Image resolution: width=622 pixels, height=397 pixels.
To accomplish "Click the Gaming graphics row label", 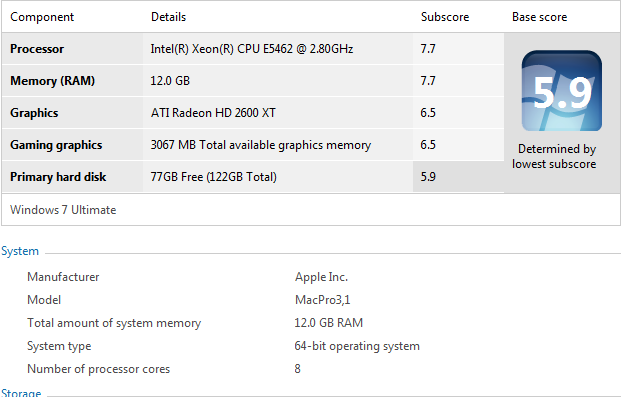I will point(56,145).
